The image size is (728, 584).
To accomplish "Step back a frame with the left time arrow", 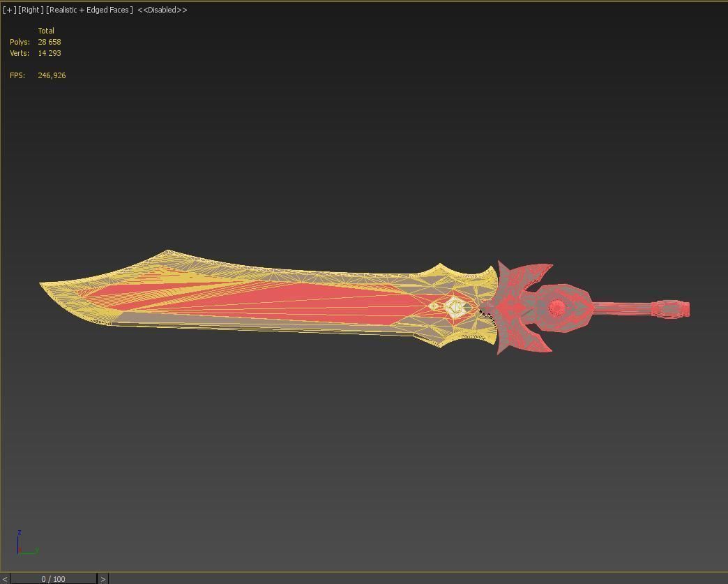I will (x=6, y=578).
